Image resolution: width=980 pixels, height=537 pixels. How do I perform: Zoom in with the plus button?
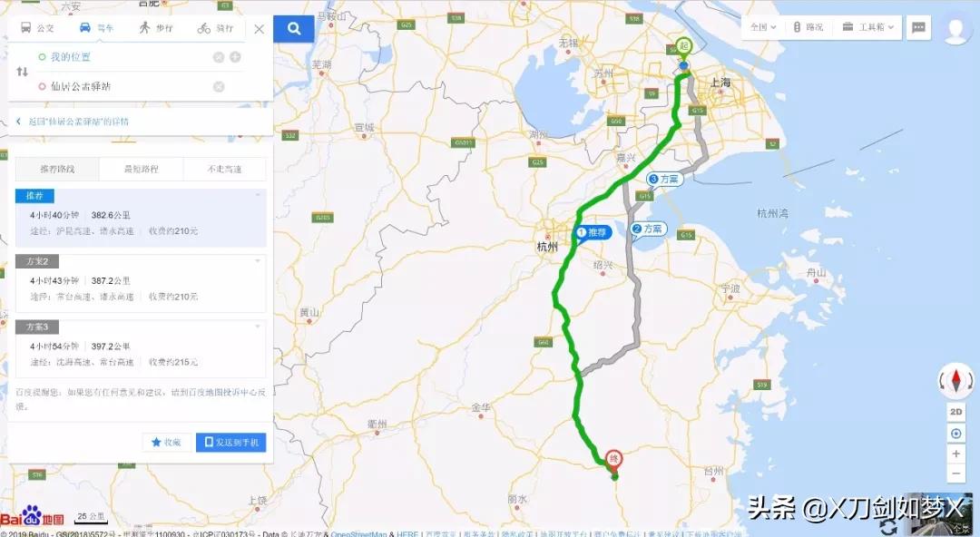(955, 454)
